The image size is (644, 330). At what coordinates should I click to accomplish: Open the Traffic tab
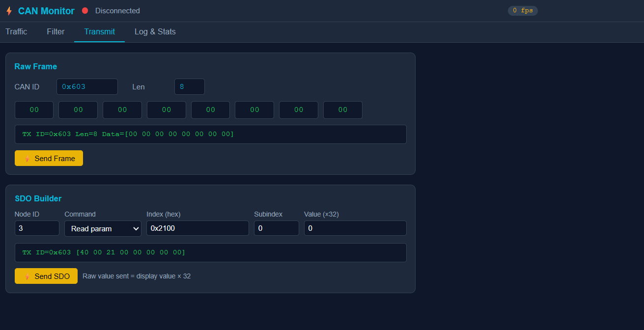16,32
